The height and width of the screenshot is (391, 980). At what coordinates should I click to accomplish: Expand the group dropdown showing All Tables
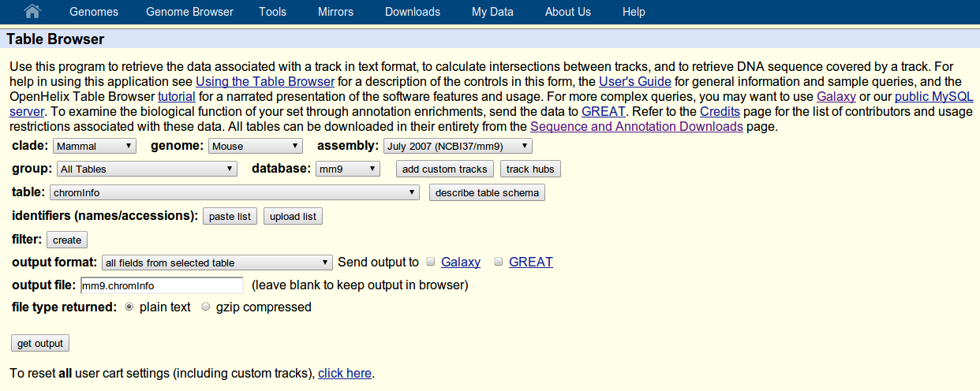click(x=147, y=169)
